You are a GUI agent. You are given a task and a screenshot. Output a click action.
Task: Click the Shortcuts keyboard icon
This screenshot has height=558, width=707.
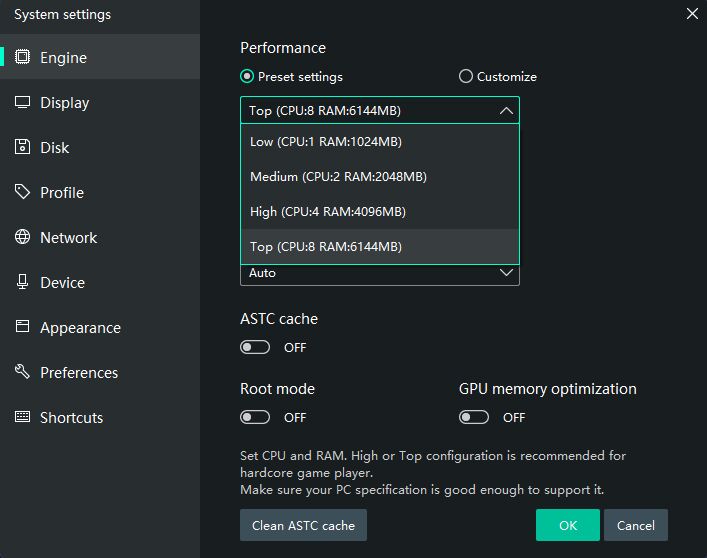tap(22, 417)
